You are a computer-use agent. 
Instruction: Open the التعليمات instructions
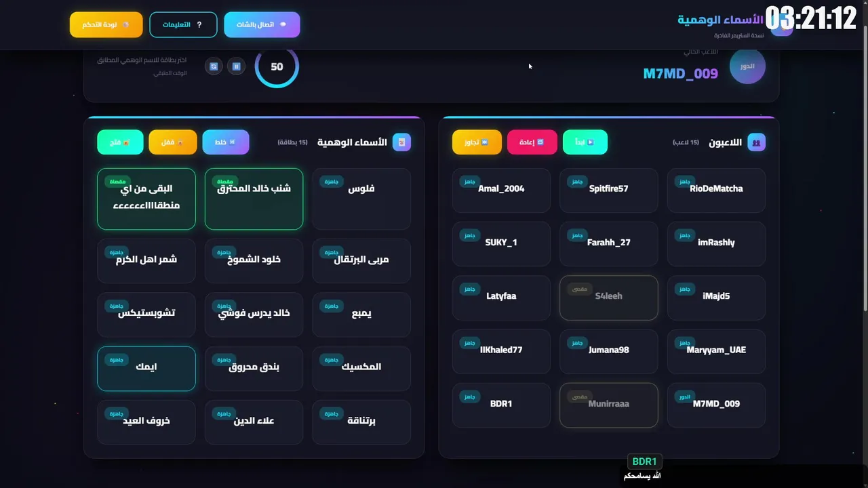[x=183, y=24]
